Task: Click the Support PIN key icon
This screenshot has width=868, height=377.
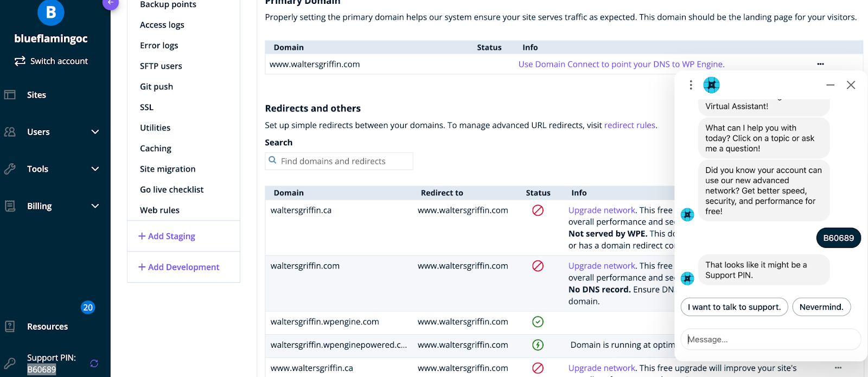Action: [10, 363]
